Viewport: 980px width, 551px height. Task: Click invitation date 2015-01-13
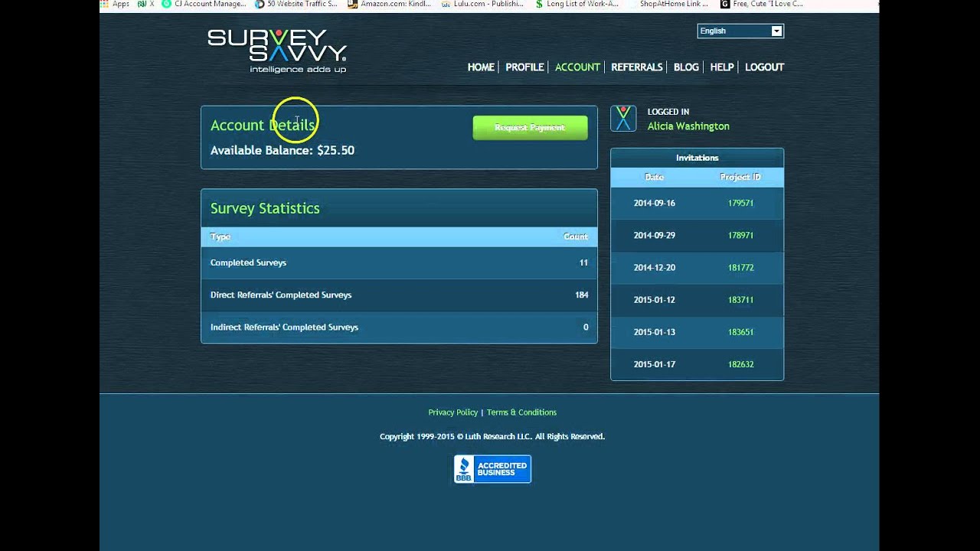[x=654, y=332]
